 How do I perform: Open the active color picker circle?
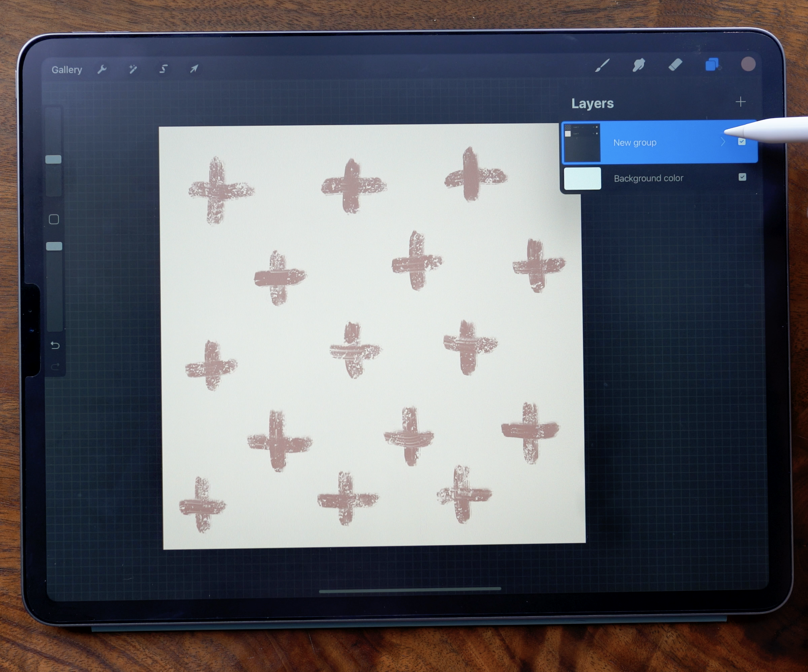tap(748, 64)
